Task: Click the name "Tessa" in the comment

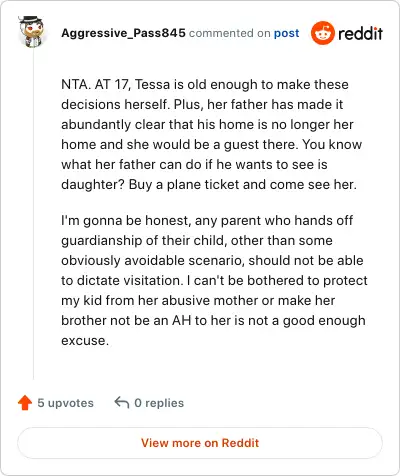Action: 153,84
